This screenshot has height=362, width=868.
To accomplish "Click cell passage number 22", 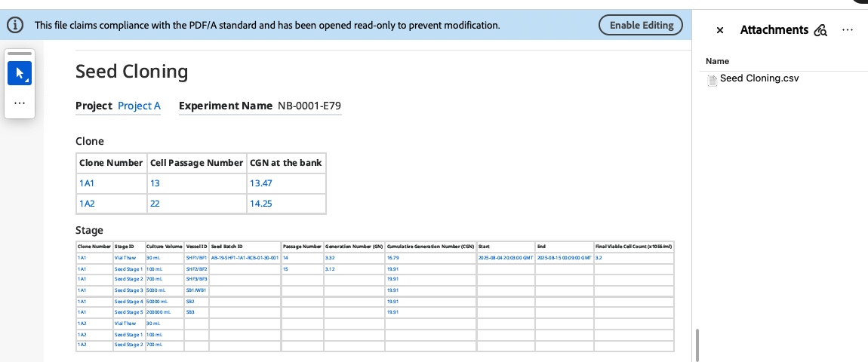I will [x=155, y=204].
